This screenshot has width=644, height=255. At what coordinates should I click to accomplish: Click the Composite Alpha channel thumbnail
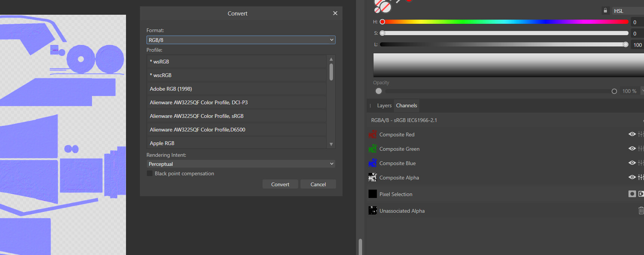[373, 178]
